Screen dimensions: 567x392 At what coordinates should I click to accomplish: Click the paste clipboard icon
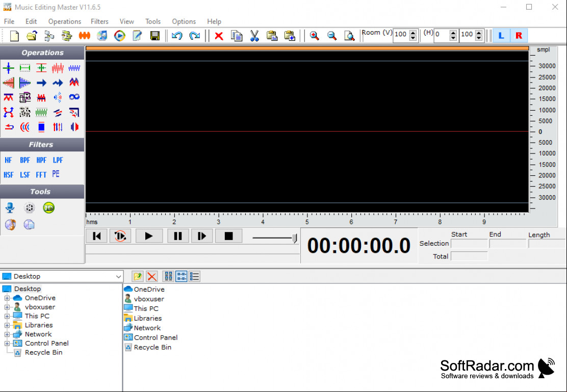(x=272, y=36)
